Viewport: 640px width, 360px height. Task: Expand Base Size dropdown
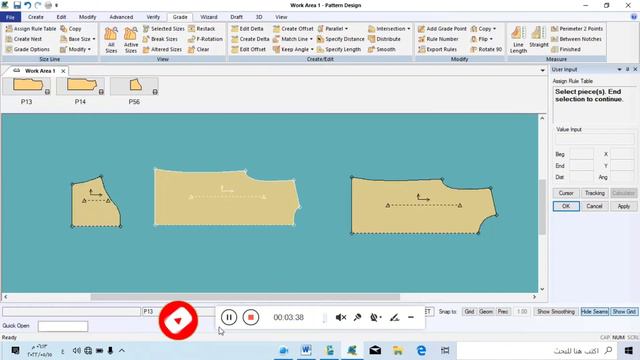point(94,39)
